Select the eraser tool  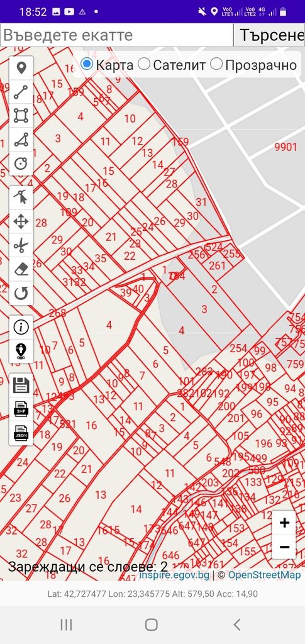coord(21,269)
